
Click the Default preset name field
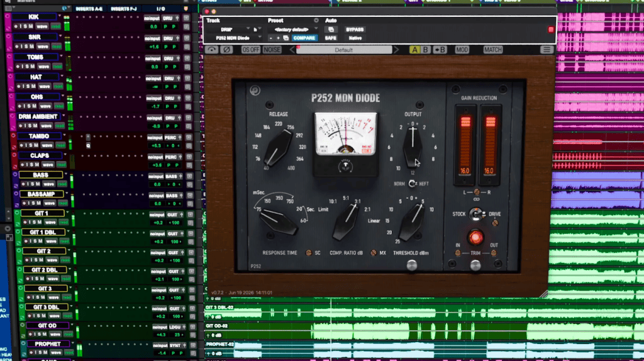point(344,50)
